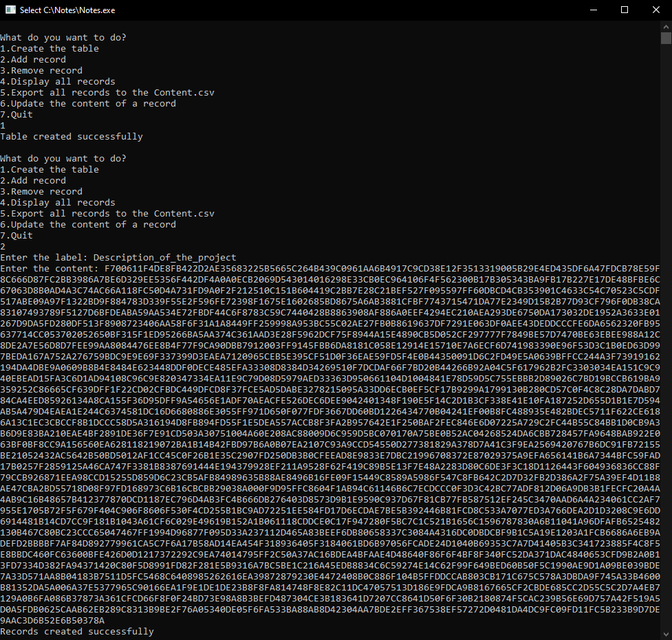Click the hex line starting 'D0A5FDB0'
The width and height of the screenshot is (672, 640).
pyautogui.click(x=330, y=610)
